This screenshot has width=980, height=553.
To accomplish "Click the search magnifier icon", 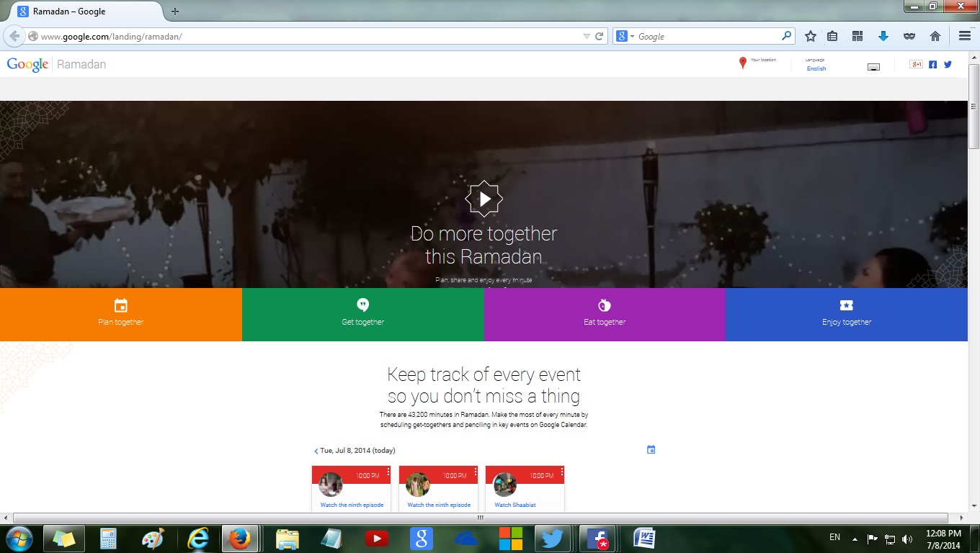I will tap(787, 36).
